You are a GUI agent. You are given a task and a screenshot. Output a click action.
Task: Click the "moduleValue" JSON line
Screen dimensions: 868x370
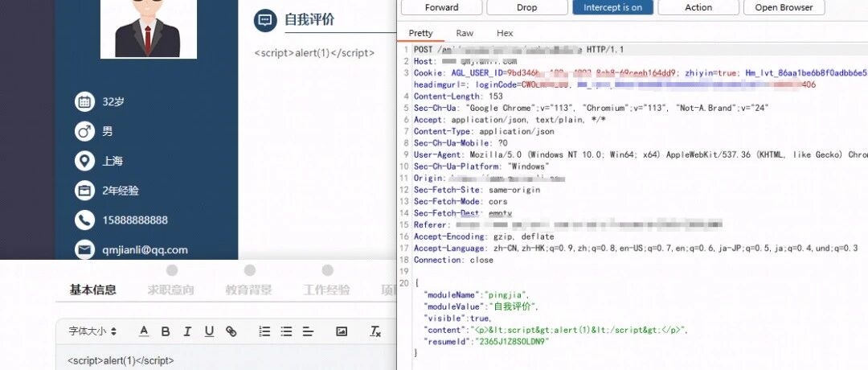point(481,306)
